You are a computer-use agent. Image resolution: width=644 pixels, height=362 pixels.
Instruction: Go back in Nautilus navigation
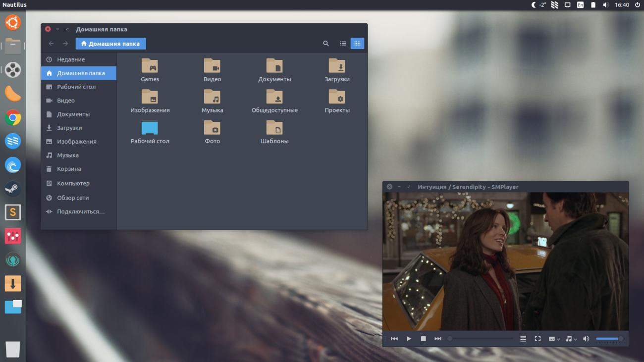(x=51, y=44)
